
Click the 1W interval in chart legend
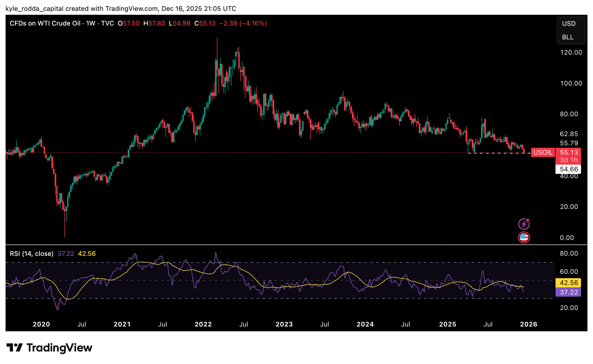point(91,23)
